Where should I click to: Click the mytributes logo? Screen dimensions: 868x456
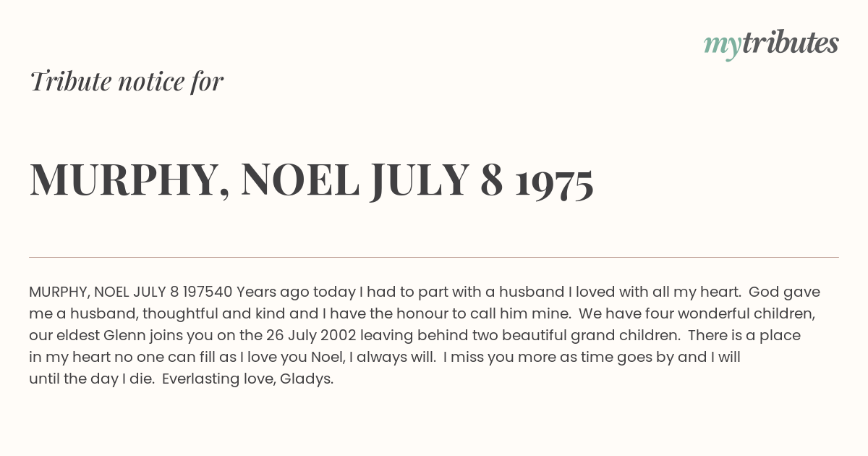coord(771,44)
